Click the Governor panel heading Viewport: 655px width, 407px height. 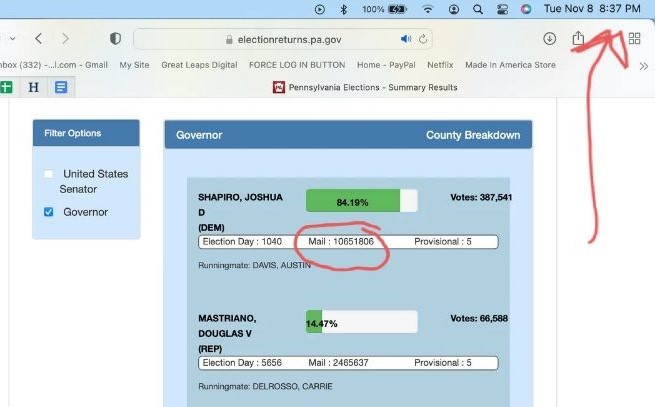tap(199, 135)
